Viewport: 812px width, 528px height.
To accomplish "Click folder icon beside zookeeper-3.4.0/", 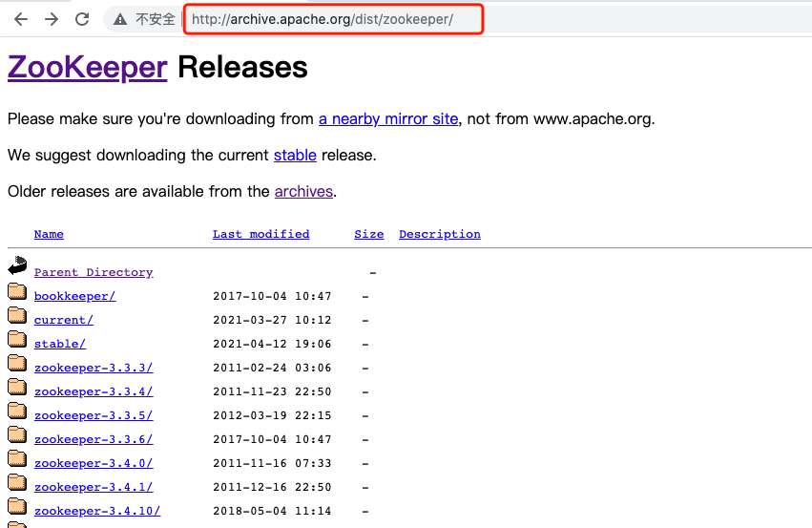I will pos(17,458).
